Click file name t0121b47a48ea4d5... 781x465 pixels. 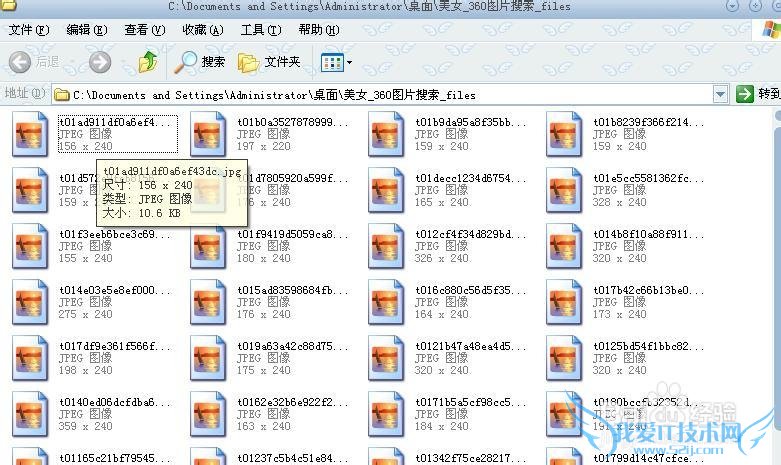pos(471,346)
